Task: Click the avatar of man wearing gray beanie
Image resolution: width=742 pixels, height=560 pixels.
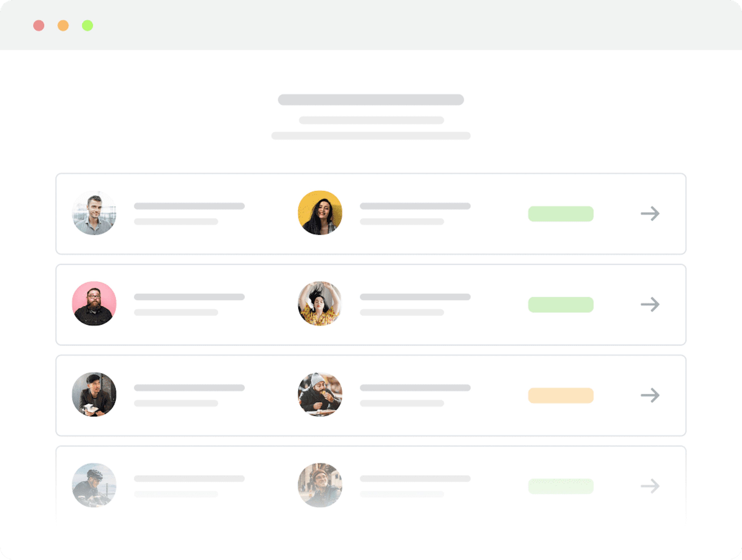Action: pyautogui.click(x=320, y=395)
